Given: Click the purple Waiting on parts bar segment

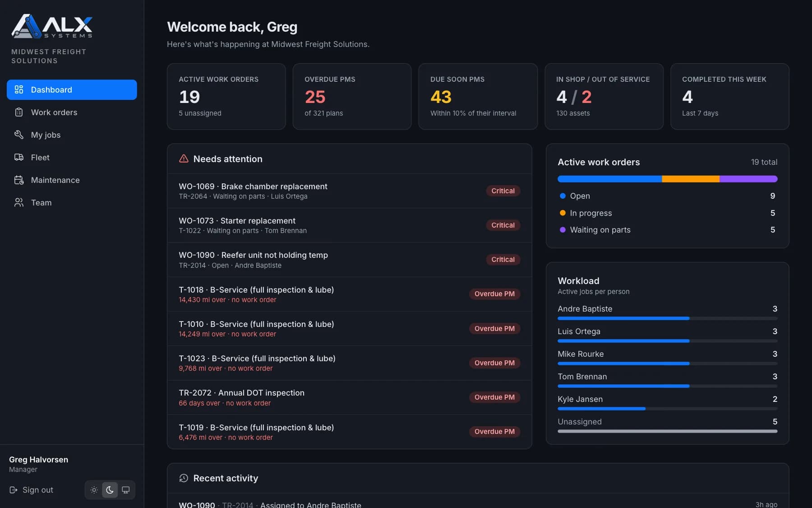Looking at the screenshot, I should coord(748,179).
